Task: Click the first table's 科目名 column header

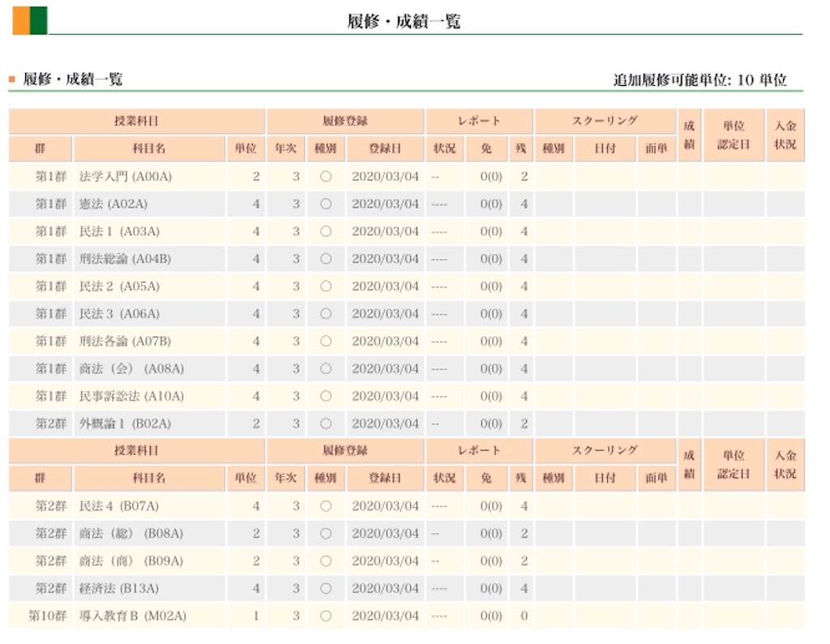Action: tap(149, 149)
